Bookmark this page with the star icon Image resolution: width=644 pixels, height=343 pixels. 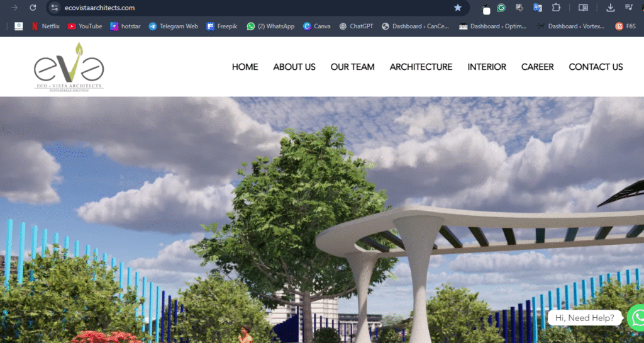(458, 8)
